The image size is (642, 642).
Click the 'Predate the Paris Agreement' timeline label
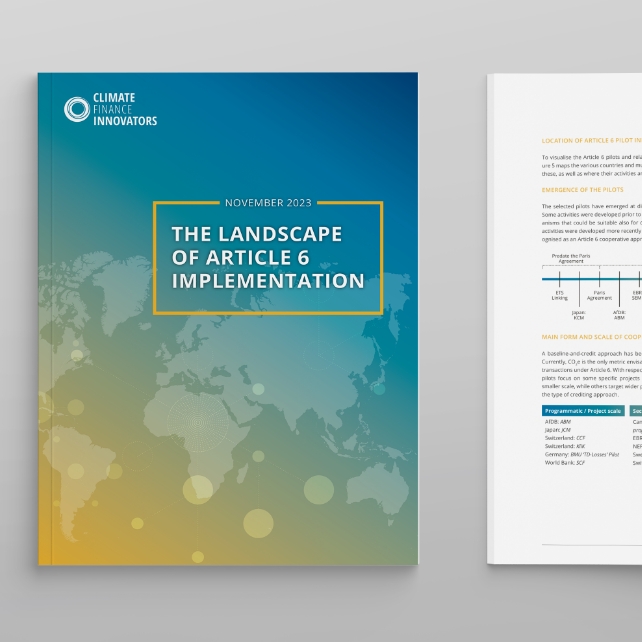(x=571, y=258)
